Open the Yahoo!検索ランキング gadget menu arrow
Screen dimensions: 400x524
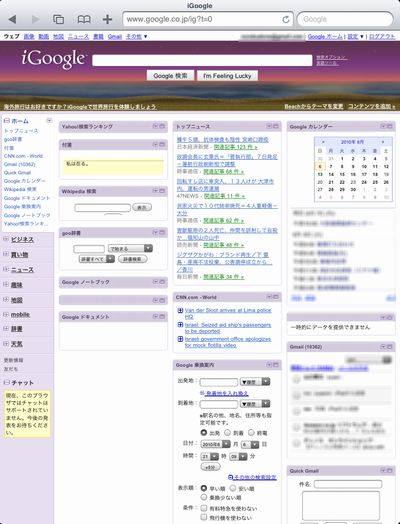[x=155, y=126]
